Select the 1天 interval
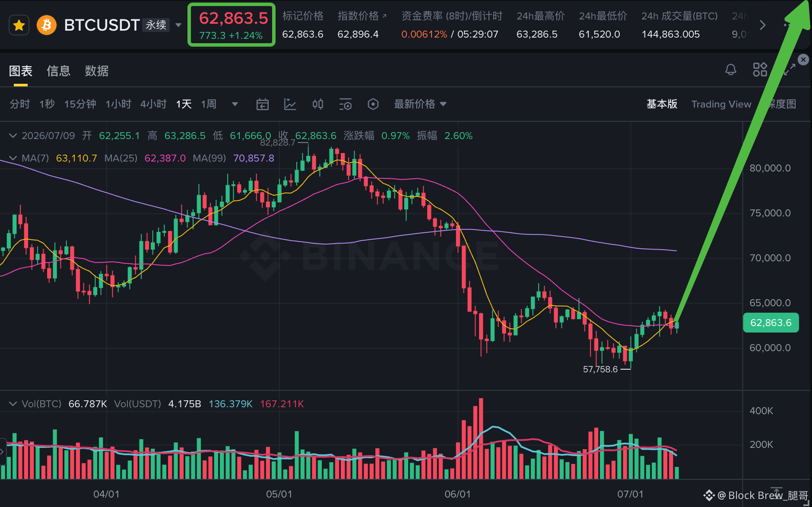812x507 pixels. pyautogui.click(x=184, y=104)
